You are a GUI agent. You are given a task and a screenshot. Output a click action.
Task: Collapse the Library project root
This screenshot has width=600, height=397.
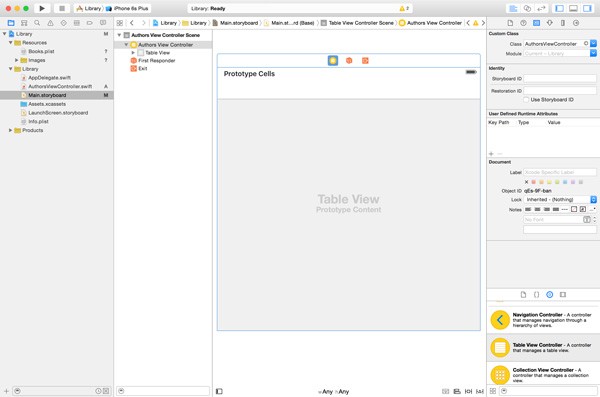(x=5, y=34)
